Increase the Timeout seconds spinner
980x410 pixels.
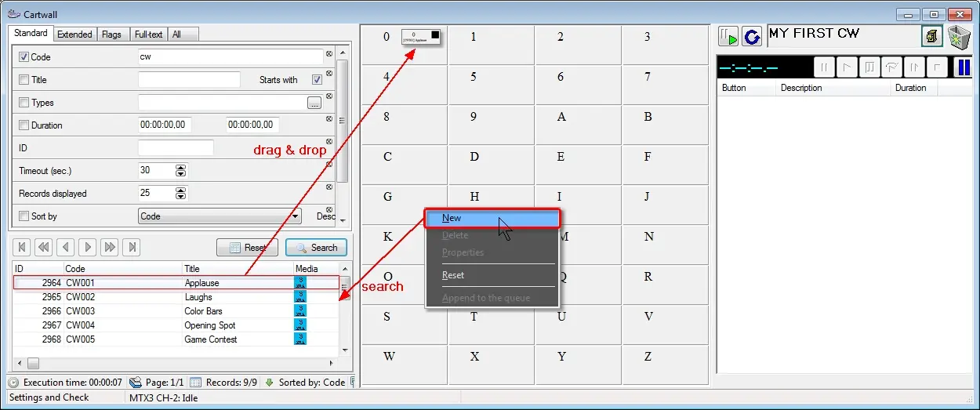(181, 168)
